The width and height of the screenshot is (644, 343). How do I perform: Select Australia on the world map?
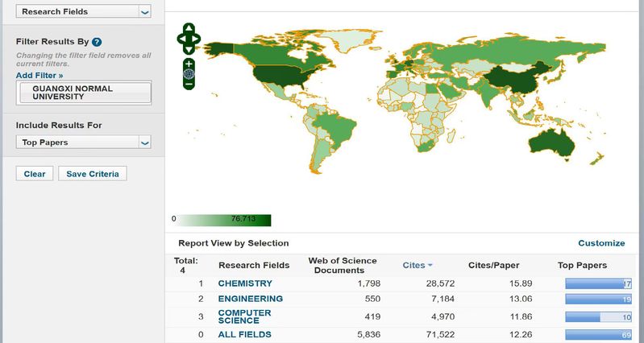[x=551, y=143]
